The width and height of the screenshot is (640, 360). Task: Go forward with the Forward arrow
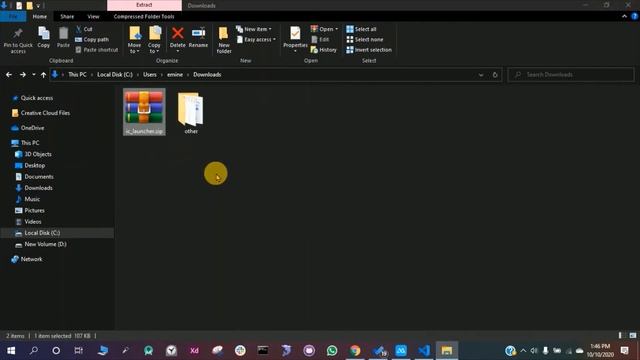point(22,75)
